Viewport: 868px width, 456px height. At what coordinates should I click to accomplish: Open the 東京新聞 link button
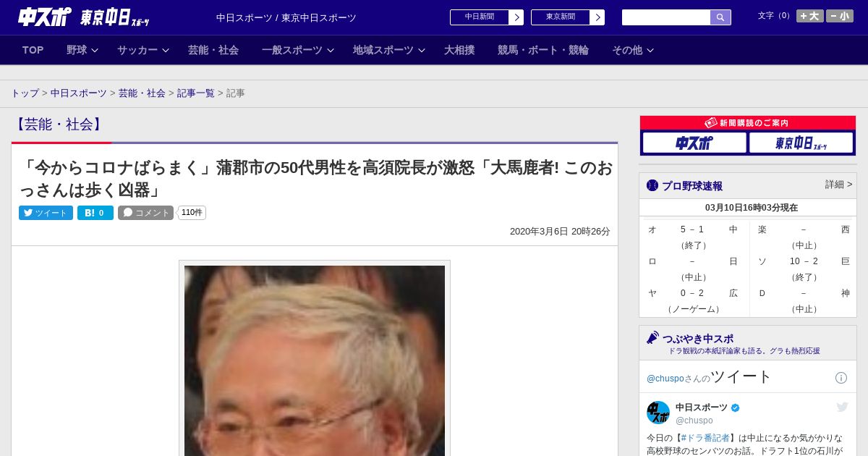560,17
